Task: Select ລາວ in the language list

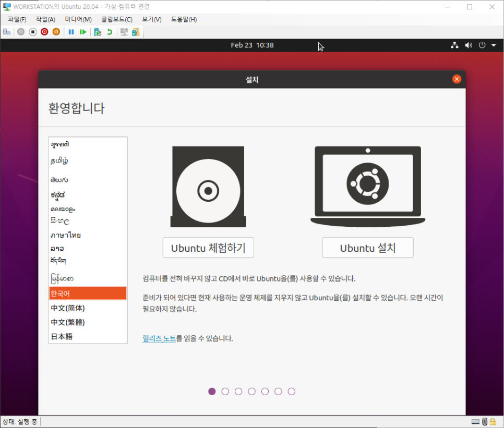Action: 88,249
